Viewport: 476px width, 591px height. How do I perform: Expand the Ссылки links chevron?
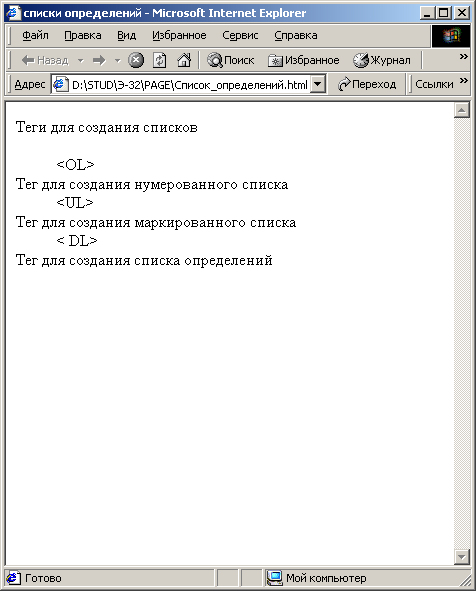point(464,80)
